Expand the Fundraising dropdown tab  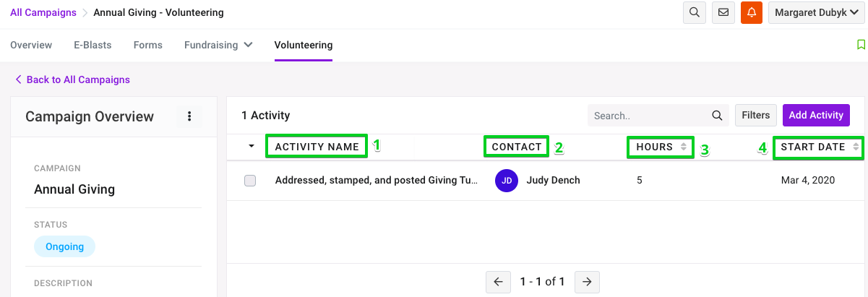click(218, 45)
